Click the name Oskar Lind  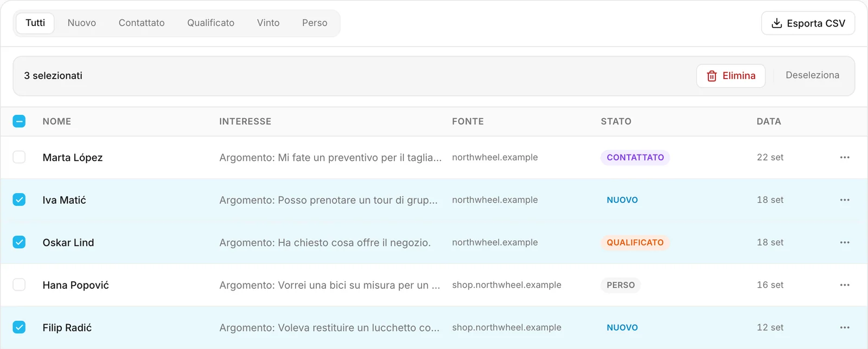coord(68,243)
